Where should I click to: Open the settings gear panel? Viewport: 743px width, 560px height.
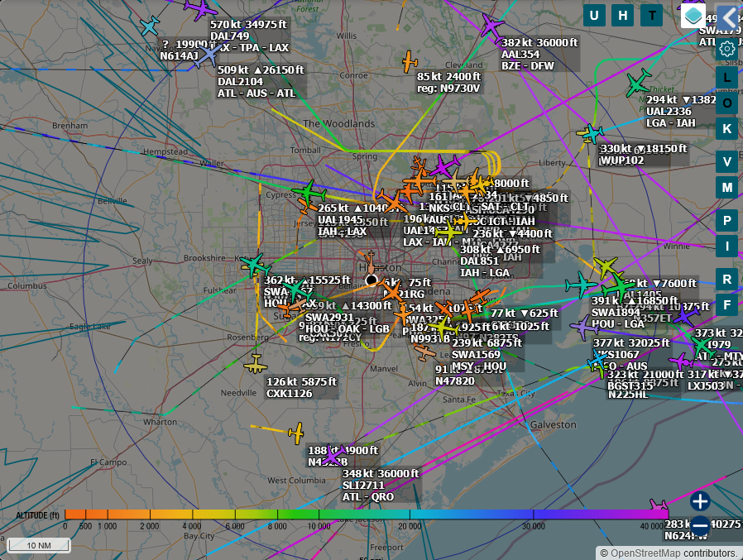tap(726, 49)
